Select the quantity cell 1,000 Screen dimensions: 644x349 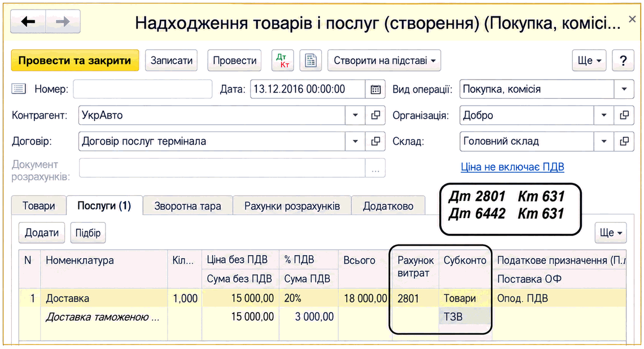185,298
